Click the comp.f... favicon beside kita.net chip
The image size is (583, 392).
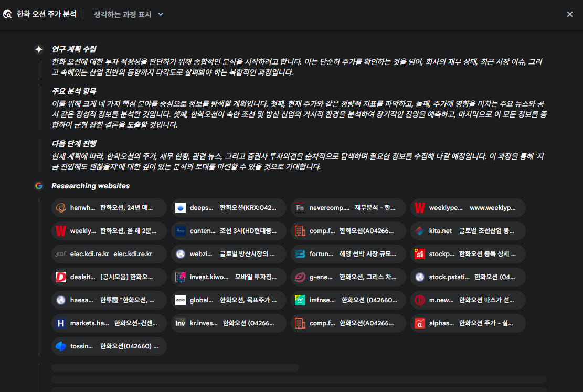pos(300,230)
